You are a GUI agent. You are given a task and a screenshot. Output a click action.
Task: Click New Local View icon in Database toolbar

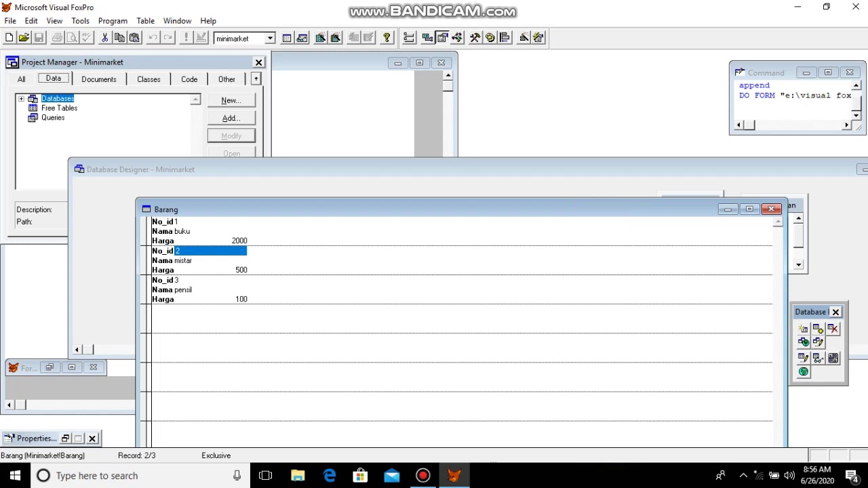click(x=818, y=342)
